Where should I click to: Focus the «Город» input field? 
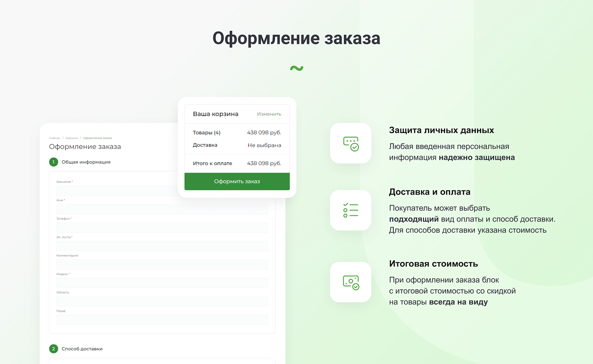162,319
